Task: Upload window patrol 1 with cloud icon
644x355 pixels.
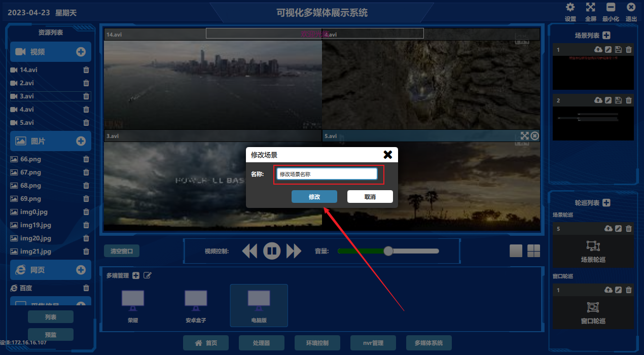Action: tap(609, 290)
